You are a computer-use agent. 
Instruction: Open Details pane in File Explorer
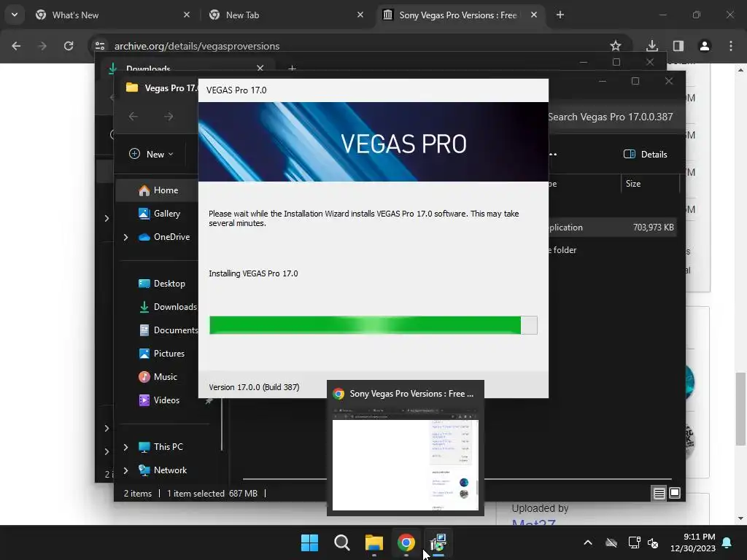coord(646,155)
